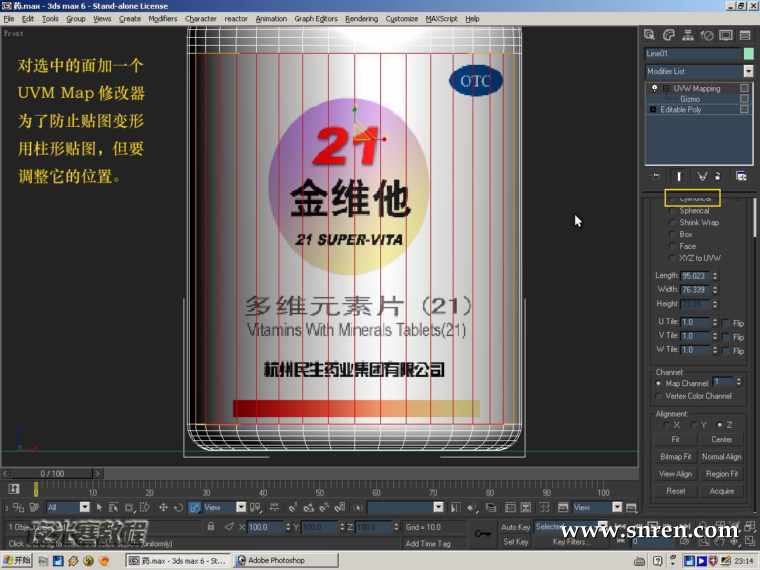Select the Select and Rotate tool
The width and height of the screenshot is (760, 570).
coord(178,507)
